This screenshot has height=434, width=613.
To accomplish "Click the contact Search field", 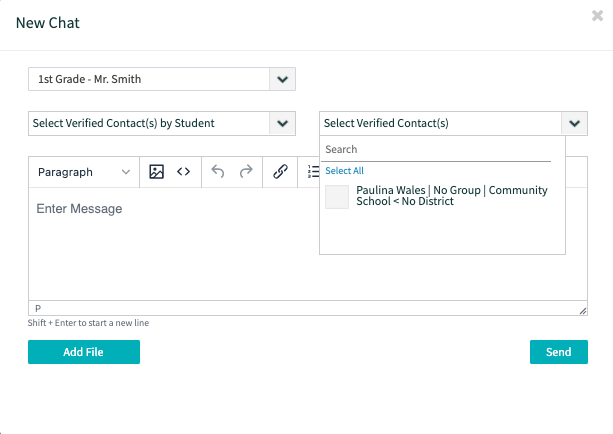I will [436, 149].
